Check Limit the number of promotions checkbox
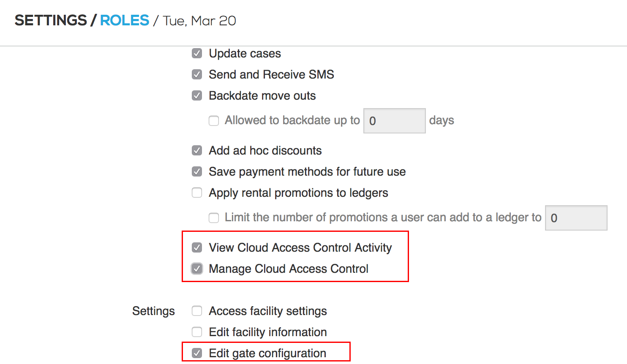Image resolution: width=627 pixels, height=364 pixels. pyautogui.click(x=214, y=218)
